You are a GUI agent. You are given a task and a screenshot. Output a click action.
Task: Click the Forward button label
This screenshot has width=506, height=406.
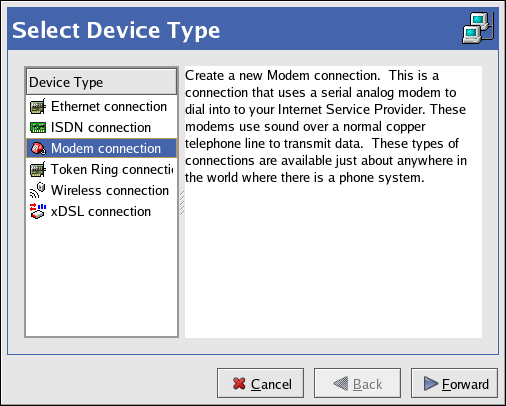pyautogui.click(x=465, y=384)
